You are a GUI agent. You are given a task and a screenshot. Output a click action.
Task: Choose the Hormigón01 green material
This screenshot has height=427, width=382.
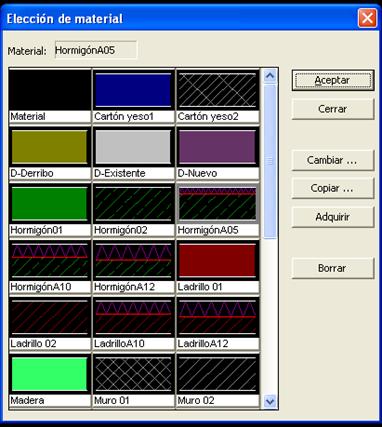click(x=50, y=204)
